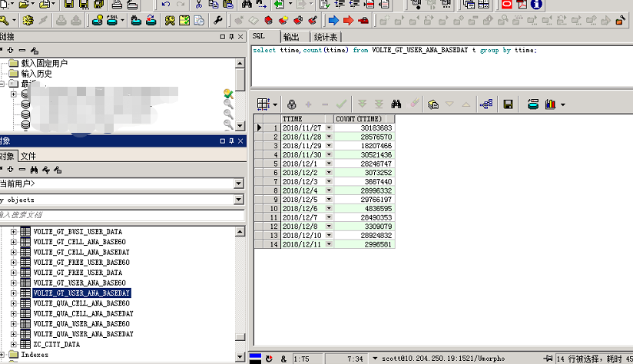Open the Indexes folder
Viewport: 633px width, 364px height.
(x=35, y=355)
